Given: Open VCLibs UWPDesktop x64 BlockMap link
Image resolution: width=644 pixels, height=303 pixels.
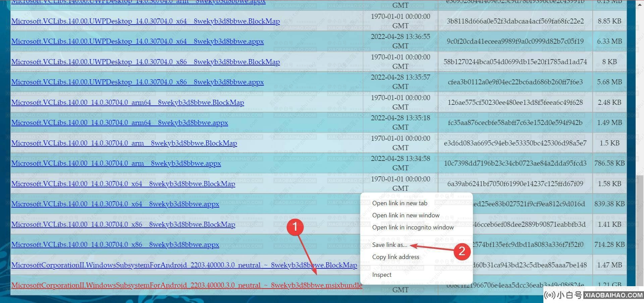Looking at the screenshot, I should 146,21.
